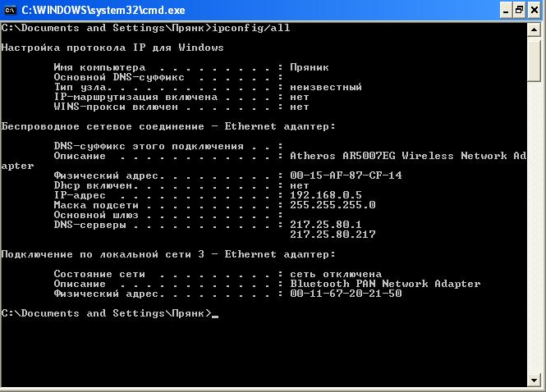Close the cmd.exe window
Screen dimensions: 546x392
535,10
